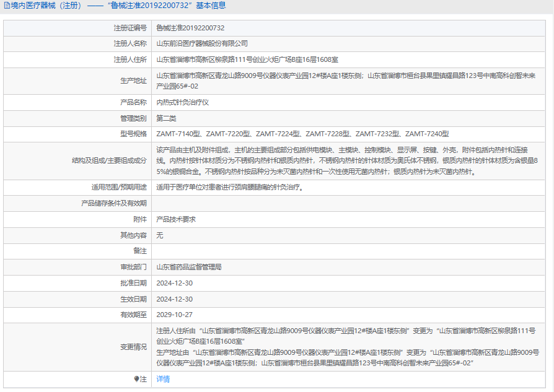Click the registrant address with 柳泉路111号
Screen dimensions: 554x392
pyautogui.click(x=247, y=59)
